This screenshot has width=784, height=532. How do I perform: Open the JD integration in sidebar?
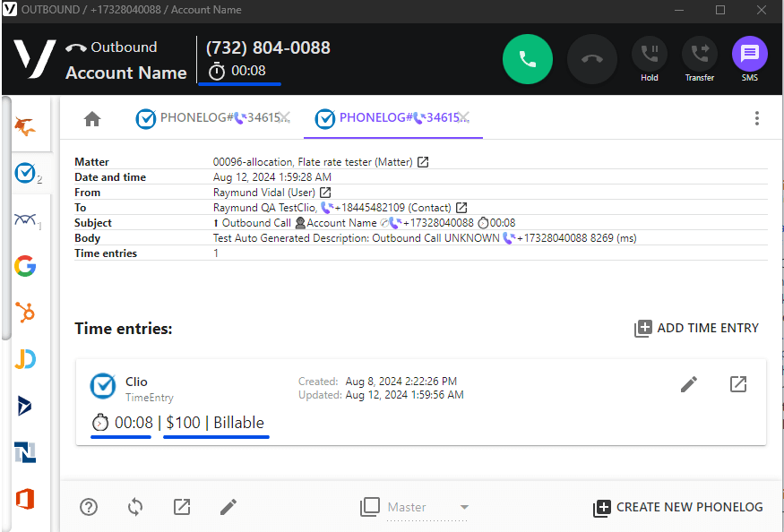pos(25,359)
